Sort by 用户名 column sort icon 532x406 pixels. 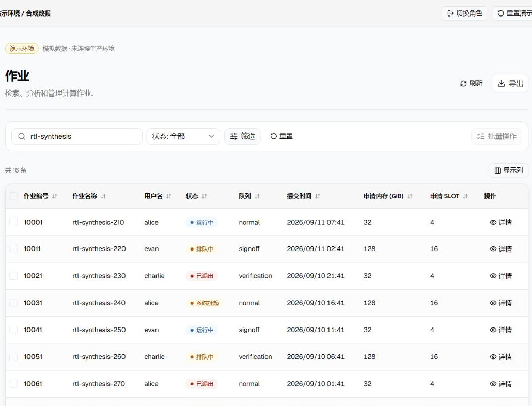[x=168, y=196]
